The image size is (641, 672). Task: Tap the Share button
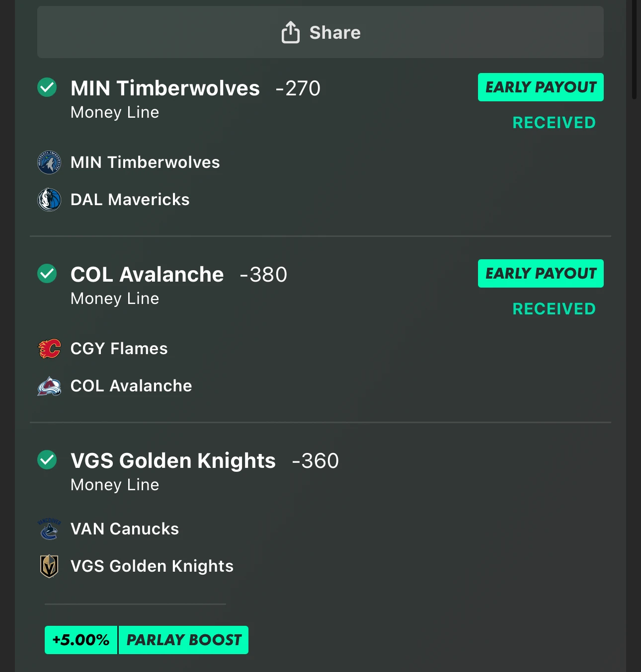point(320,32)
